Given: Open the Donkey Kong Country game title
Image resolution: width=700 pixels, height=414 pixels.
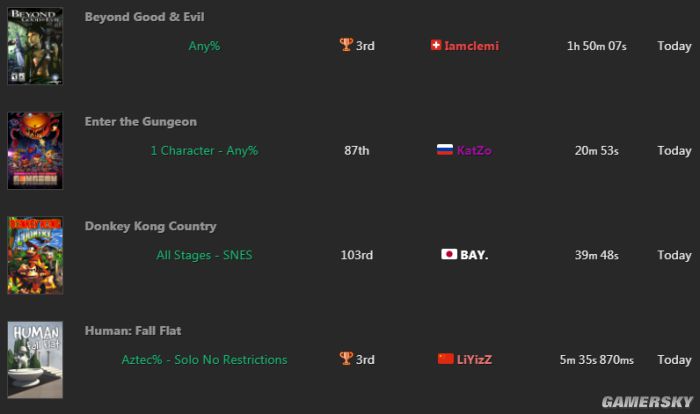Looking at the screenshot, I should (x=150, y=226).
